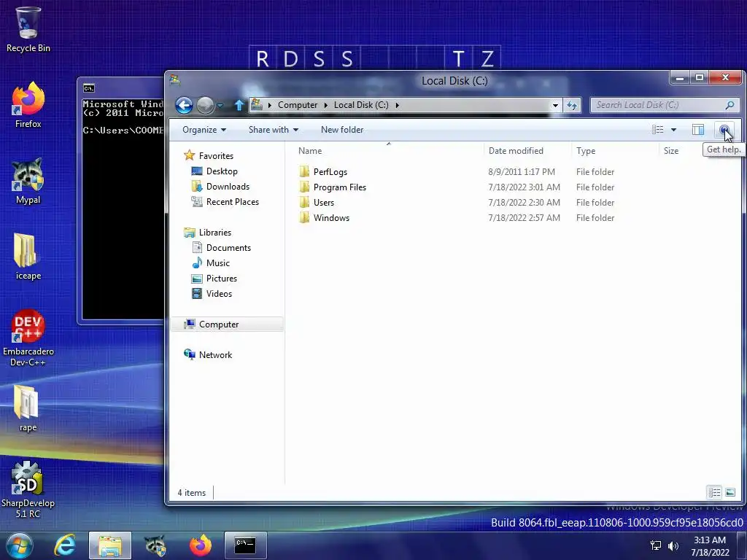Screen dimensions: 747x560
Task: Open the Share with dropdown
Action: point(274,130)
